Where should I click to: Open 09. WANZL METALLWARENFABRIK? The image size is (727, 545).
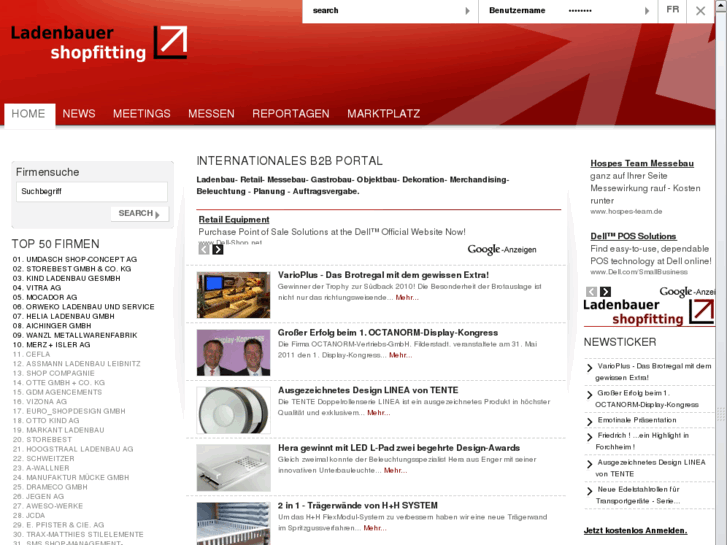click(x=75, y=335)
